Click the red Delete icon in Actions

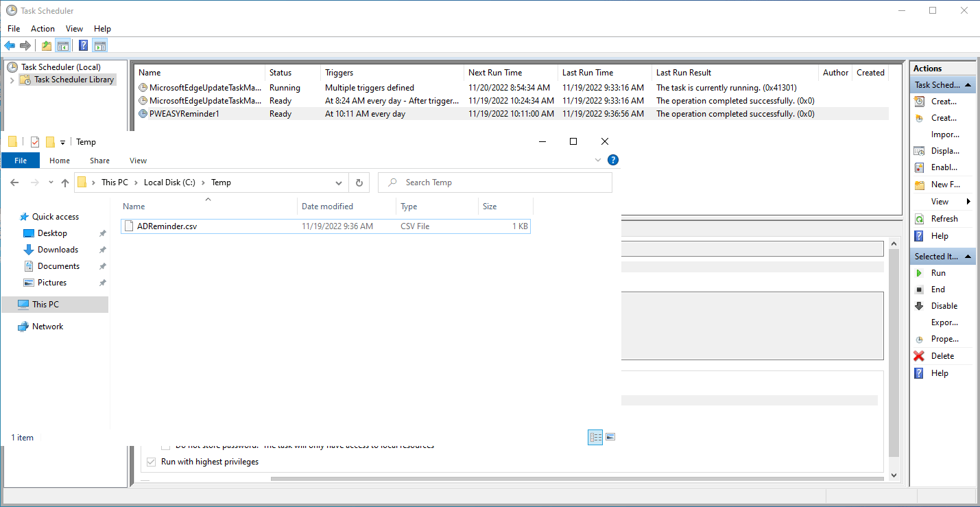point(919,356)
